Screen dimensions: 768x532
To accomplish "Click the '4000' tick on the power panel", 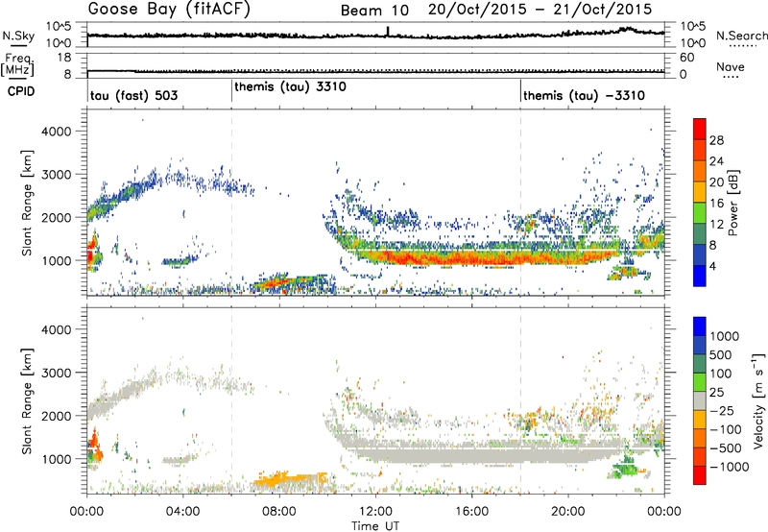I will [57, 132].
